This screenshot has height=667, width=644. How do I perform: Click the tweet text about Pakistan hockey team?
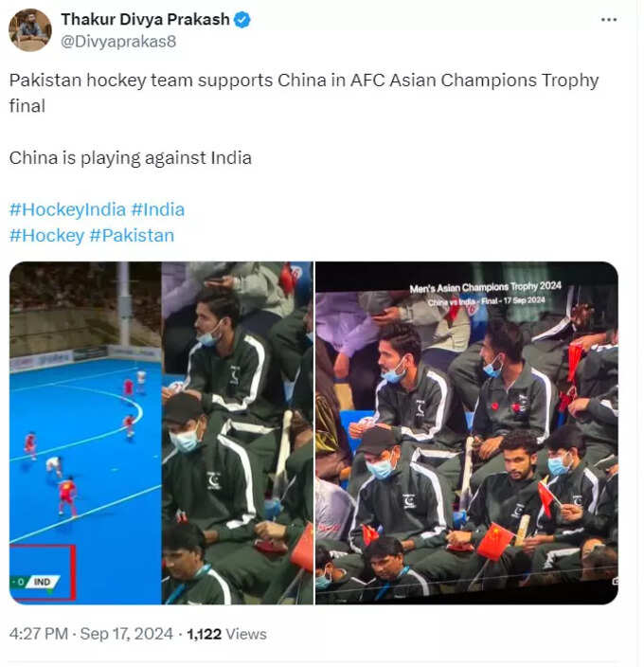[x=304, y=93]
